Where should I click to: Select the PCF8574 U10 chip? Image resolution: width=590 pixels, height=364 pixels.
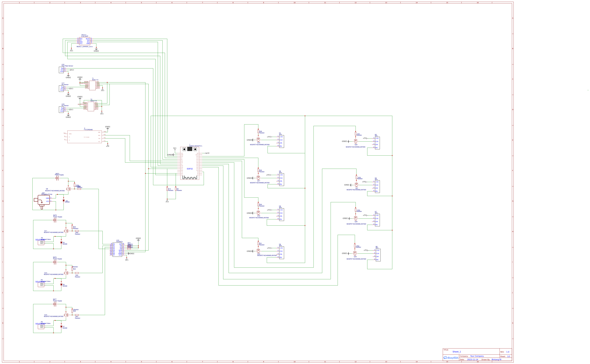click(x=117, y=249)
